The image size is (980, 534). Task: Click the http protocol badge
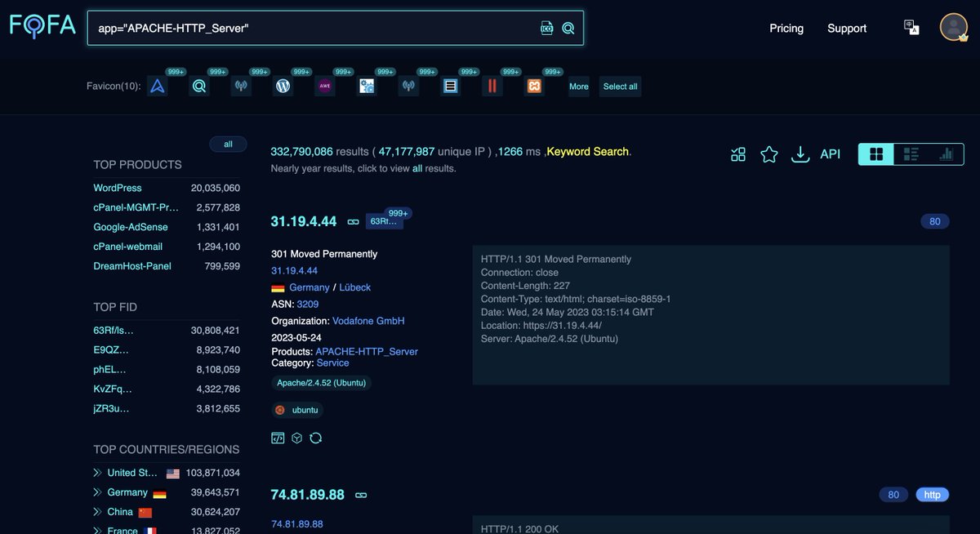(932, 495)
